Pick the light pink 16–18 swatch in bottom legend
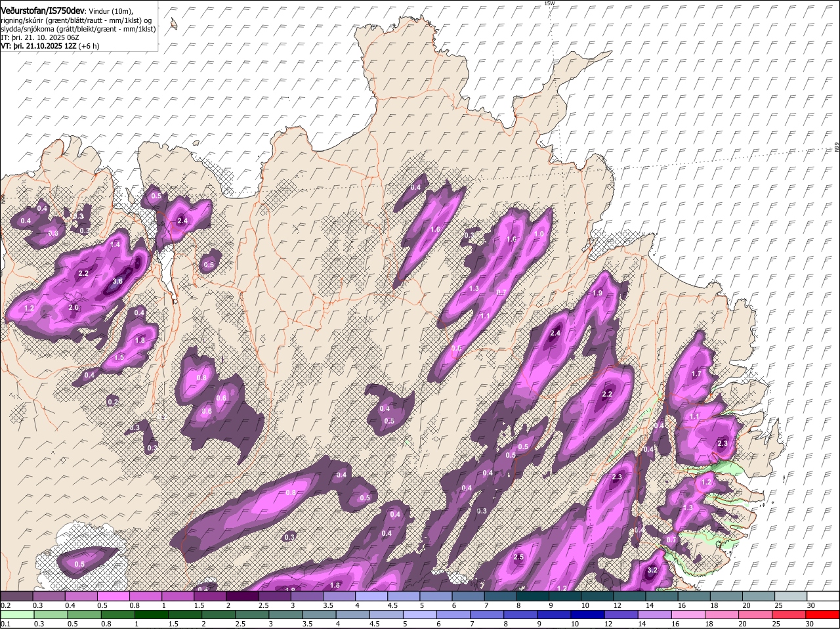Screen dimensions: 840x629 pos(688,615)
